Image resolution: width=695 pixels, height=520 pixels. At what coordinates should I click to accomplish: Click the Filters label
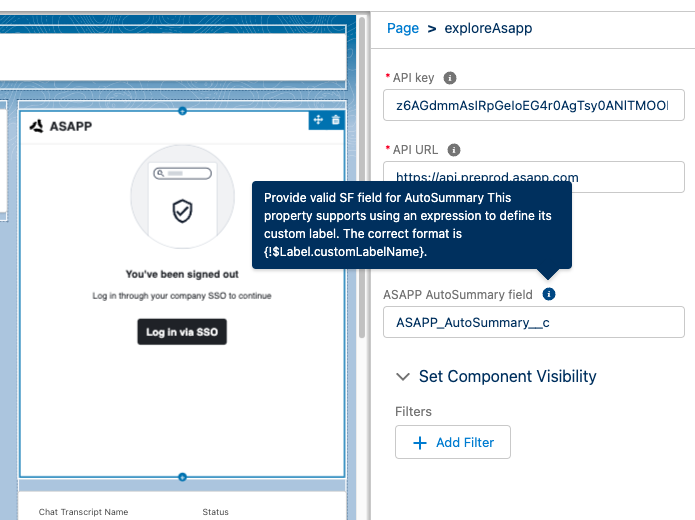coord(413,411)
